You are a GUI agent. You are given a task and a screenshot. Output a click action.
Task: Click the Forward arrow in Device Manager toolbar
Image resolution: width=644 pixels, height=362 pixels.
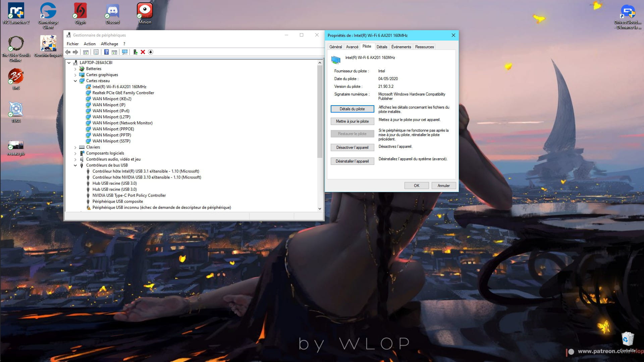(75, 52)
